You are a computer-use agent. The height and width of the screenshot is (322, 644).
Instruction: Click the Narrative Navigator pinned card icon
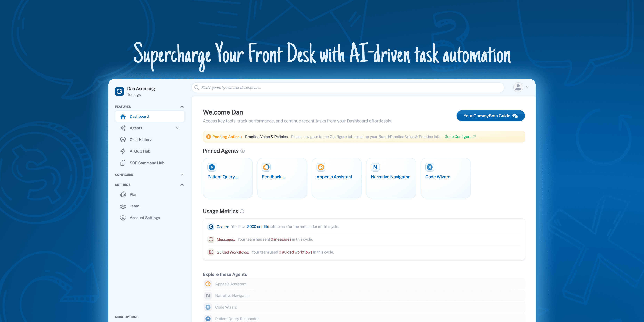click(375, 167)
